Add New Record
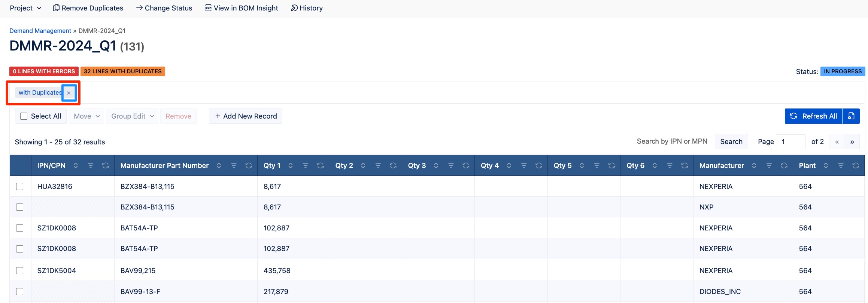 click(246, 116)
